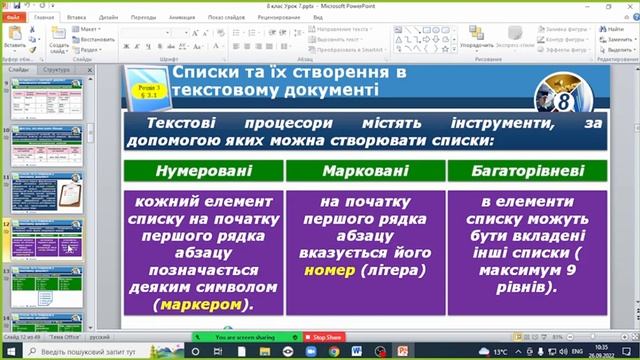
Task: Toggle text shadow (S) formatting
Action: tap(160, 47)
